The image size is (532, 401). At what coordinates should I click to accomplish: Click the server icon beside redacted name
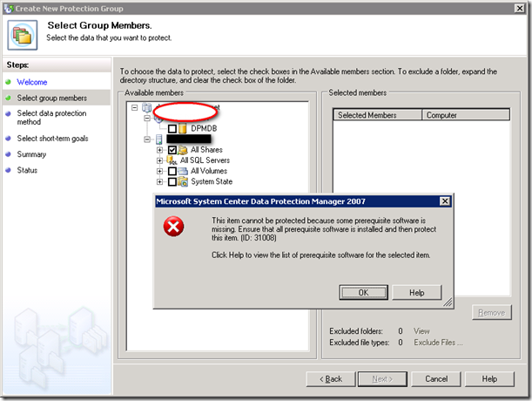tap(158, 139)
